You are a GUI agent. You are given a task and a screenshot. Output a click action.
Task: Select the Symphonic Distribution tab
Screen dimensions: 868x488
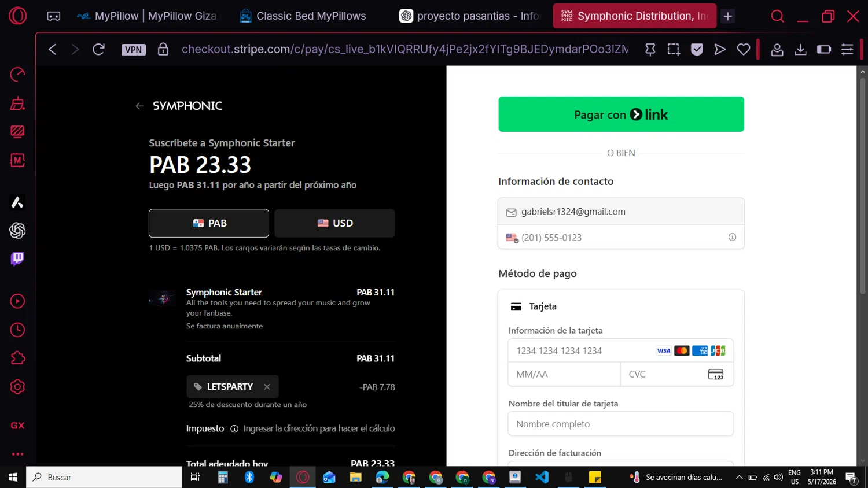(635, 16)
